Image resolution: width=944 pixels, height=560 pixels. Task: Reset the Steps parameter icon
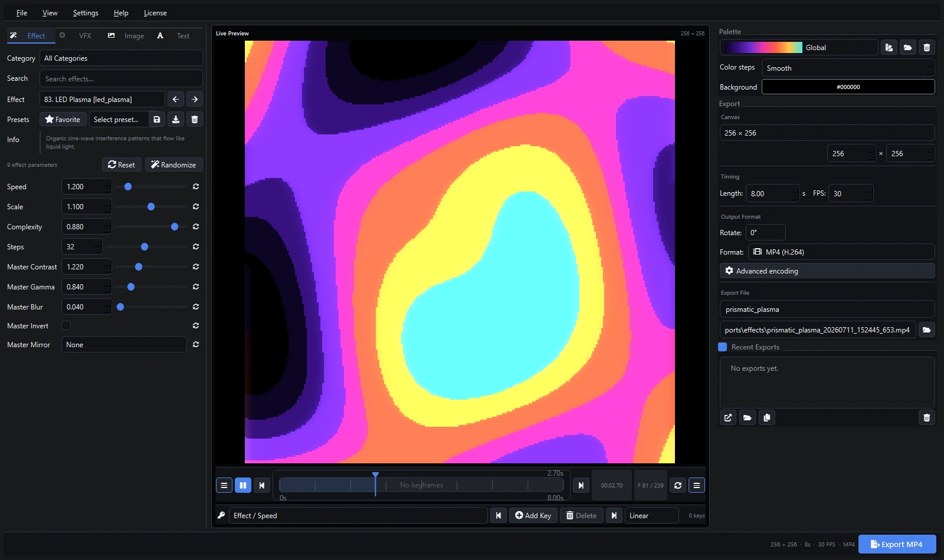[x=196, y=246]
